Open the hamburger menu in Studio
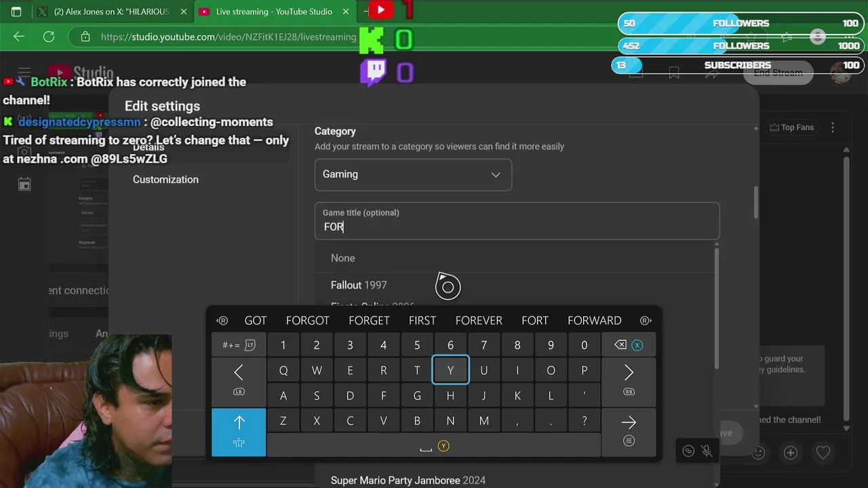The width and height of the screenshot is (868, 488). pyautogui.click(x=24, y=73)
